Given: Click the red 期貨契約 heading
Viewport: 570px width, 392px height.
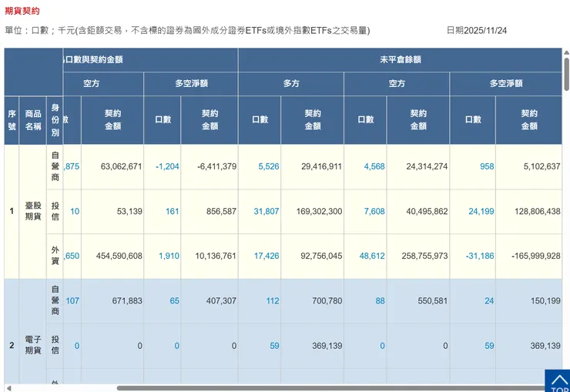Looking at the screenshot, I should [22, 11].
